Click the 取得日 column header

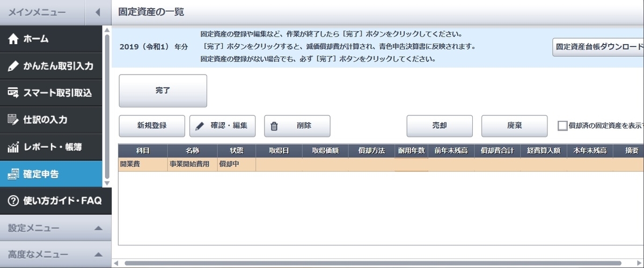[279, 151]
